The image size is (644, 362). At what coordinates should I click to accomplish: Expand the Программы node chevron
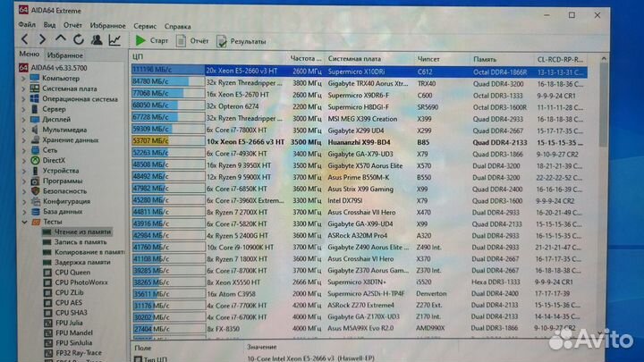pyautogui.click(x=24, y=181)
